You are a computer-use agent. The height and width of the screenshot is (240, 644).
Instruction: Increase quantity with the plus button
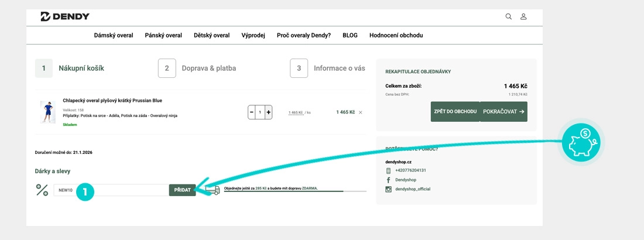[268, 112]
